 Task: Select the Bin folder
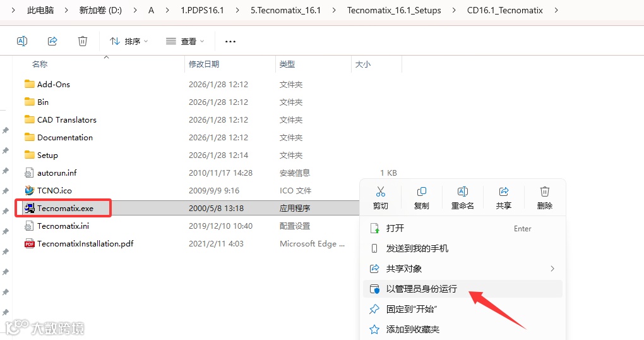coord(43,102)
